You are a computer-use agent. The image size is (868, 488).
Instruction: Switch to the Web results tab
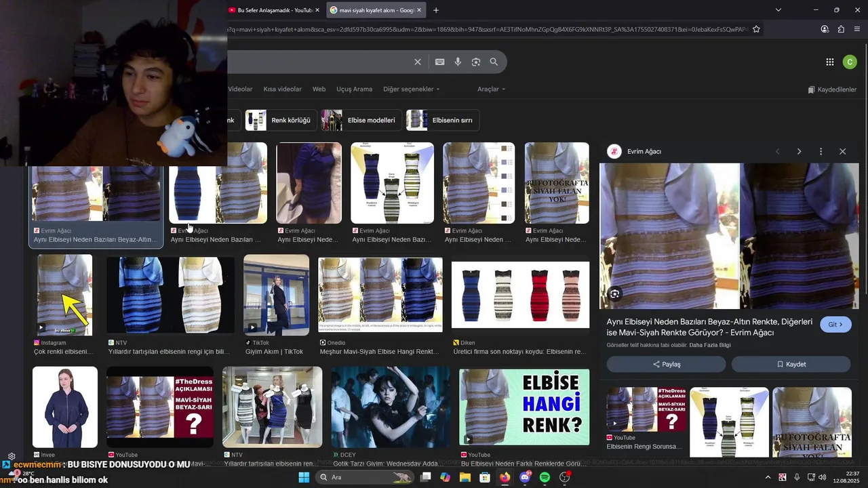click(x=319, y=89)
